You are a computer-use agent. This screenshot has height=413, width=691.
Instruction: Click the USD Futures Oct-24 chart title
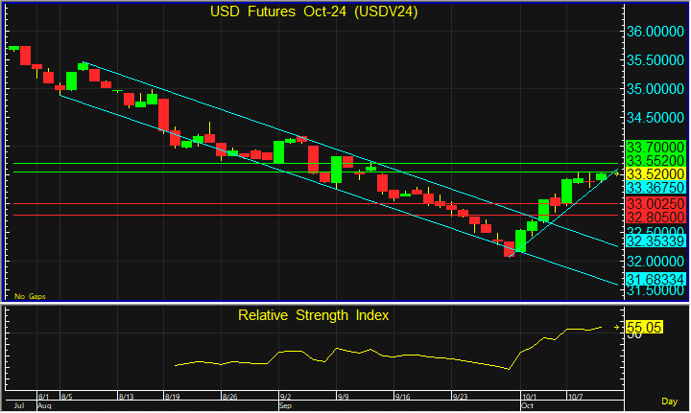click(312, 13)
